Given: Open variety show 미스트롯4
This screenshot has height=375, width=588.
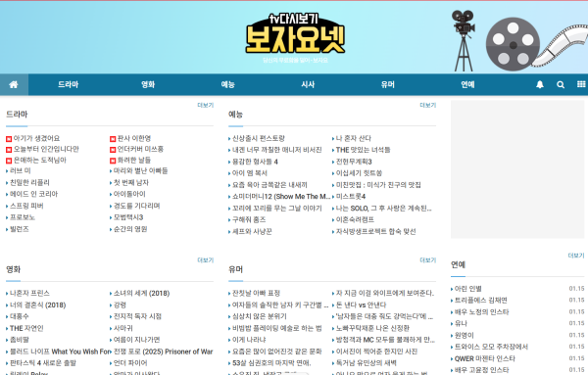Looking at the screenshot, I should coord(350,197).
